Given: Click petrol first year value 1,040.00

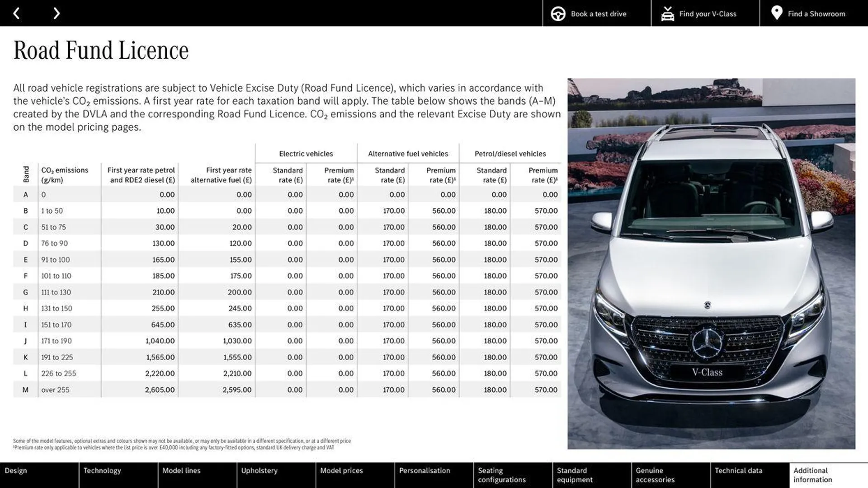Looking at the screenshot, I should pos(160,341).
